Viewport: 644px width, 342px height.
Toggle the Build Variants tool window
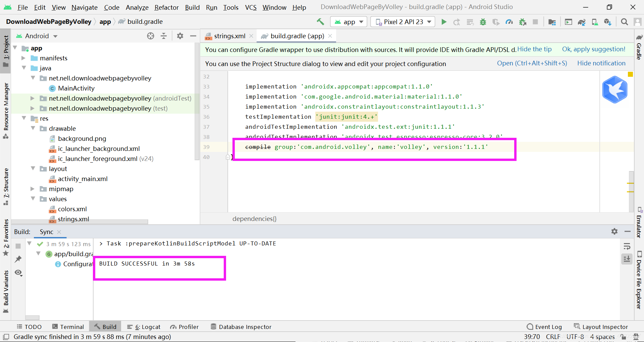click(6, 291)
